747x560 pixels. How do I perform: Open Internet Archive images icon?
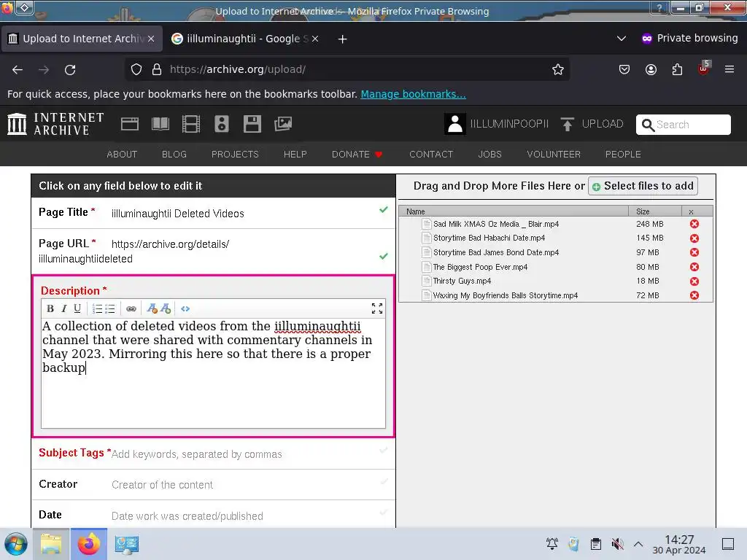[x=283, y=124]
